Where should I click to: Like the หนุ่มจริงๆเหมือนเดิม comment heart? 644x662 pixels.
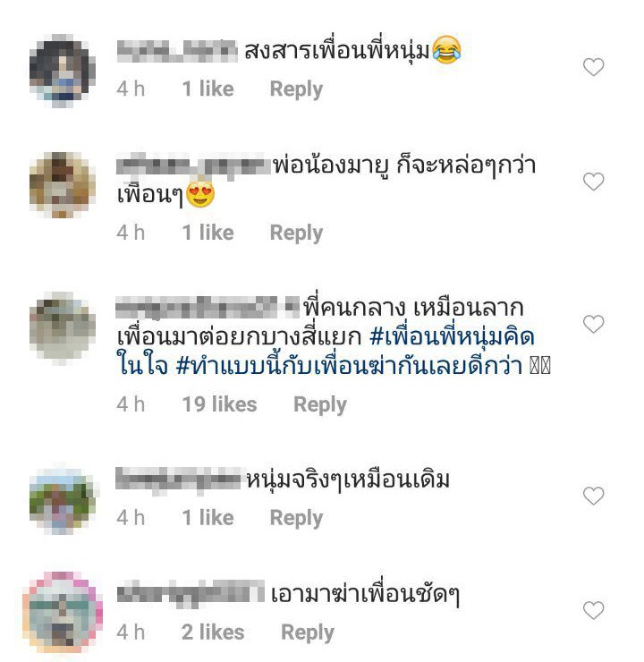[x=593, y=496]
